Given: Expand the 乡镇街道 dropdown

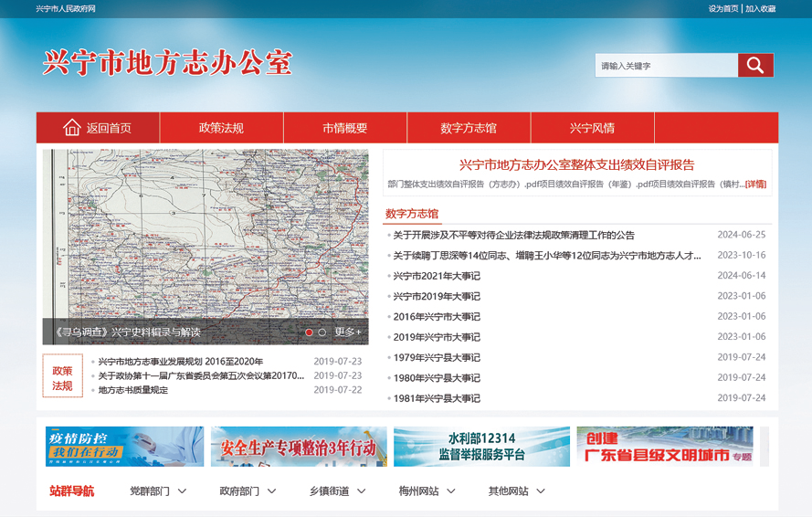Looking at the screenshot, I should pyautogui.click(x=338, y=491).
